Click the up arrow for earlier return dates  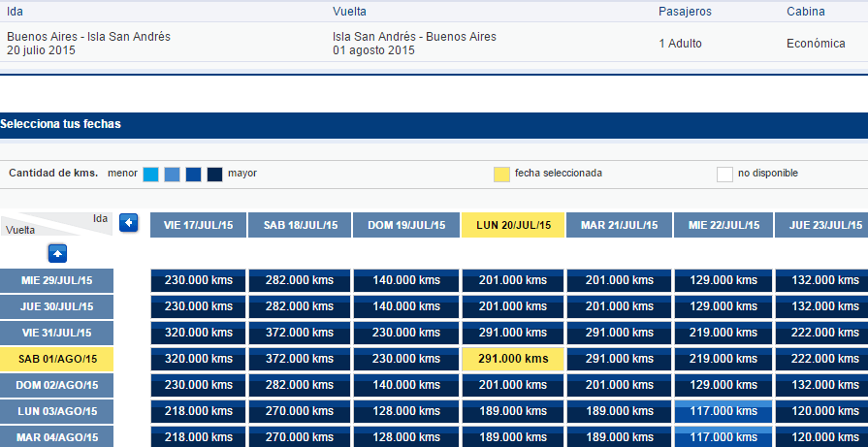click(x=57, y=253)
